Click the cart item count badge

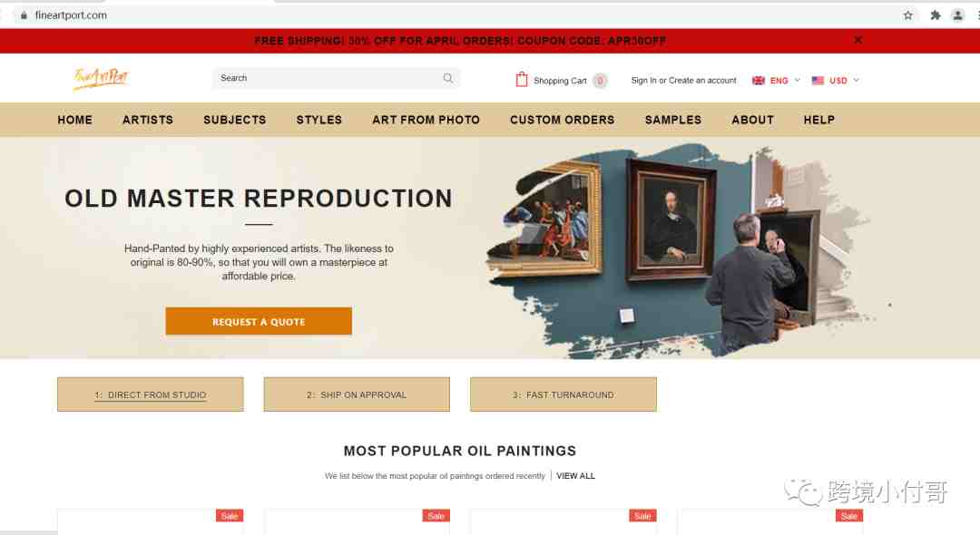tap(600, 81)
